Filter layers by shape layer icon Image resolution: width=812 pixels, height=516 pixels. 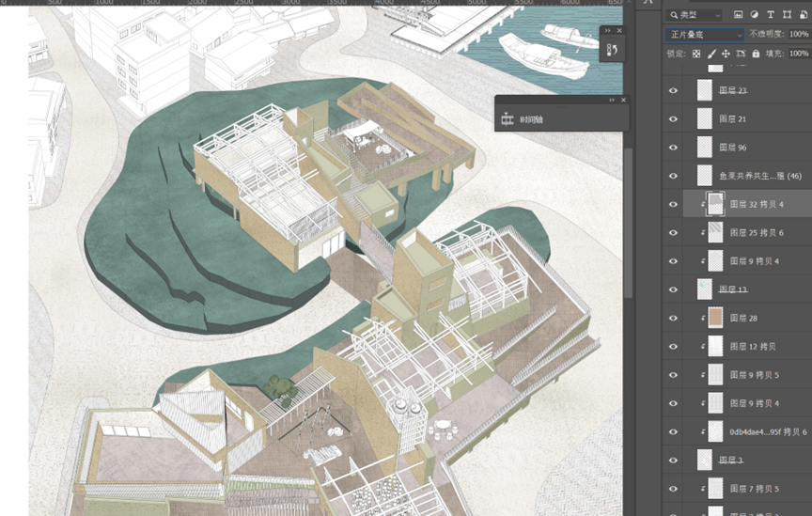point(787,15)
